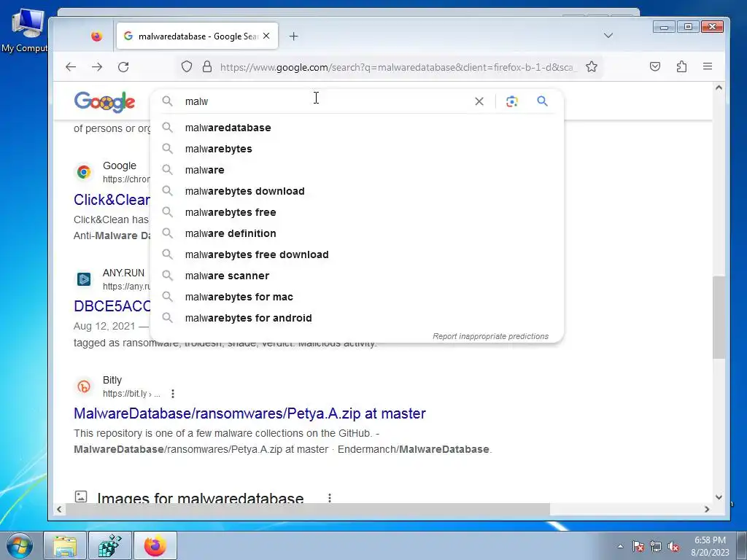
Task: Click the scroll left arrow
Action: 59,509
